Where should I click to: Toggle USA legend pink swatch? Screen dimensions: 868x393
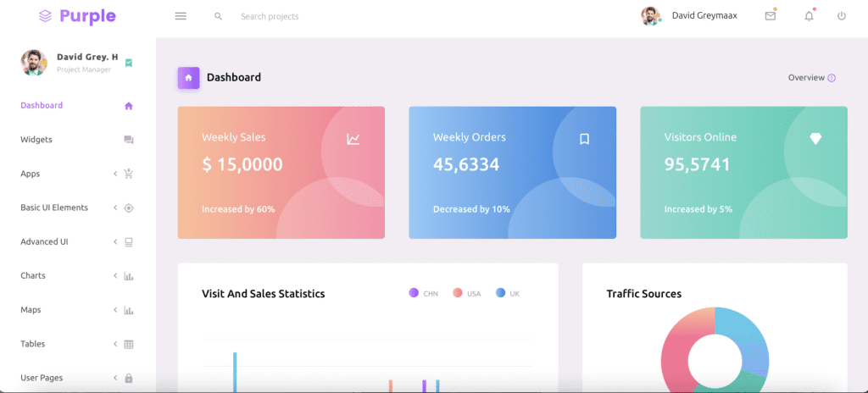[457, 293]
